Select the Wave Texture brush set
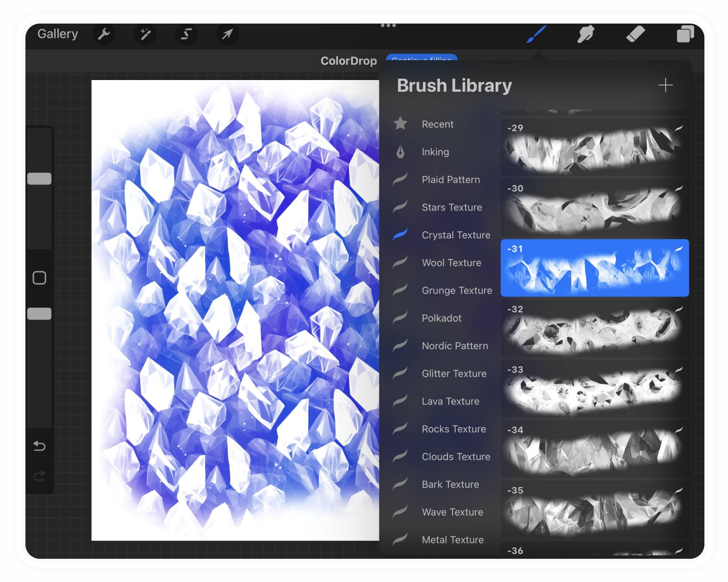Image resolution: width=728 pixels, height=582 pixels. click(442, 512)
